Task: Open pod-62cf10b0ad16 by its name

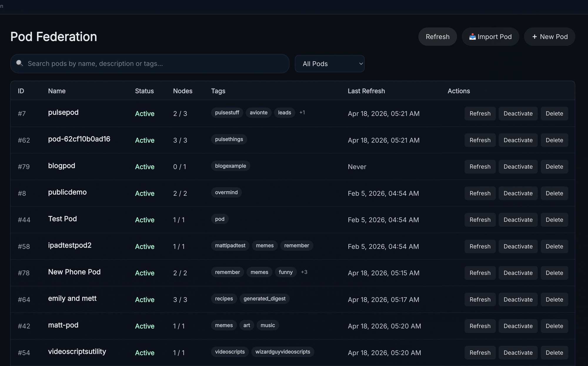Action: pos(79,139)
